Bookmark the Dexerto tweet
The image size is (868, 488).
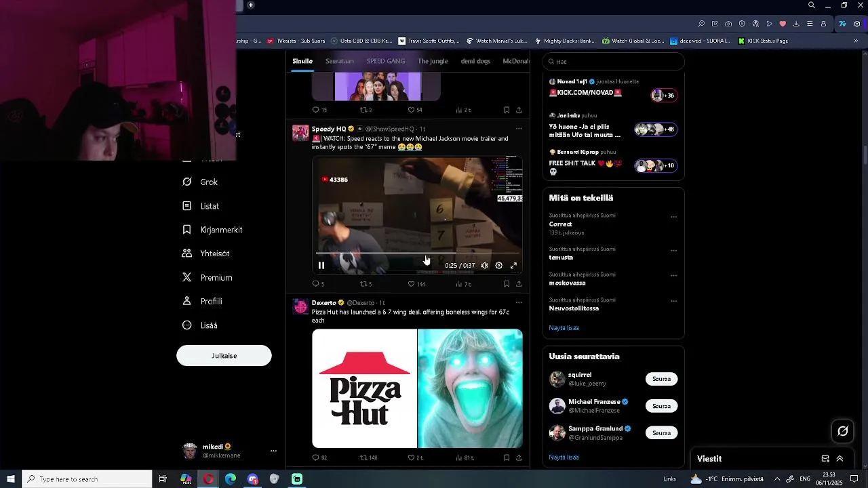point(507,457)
